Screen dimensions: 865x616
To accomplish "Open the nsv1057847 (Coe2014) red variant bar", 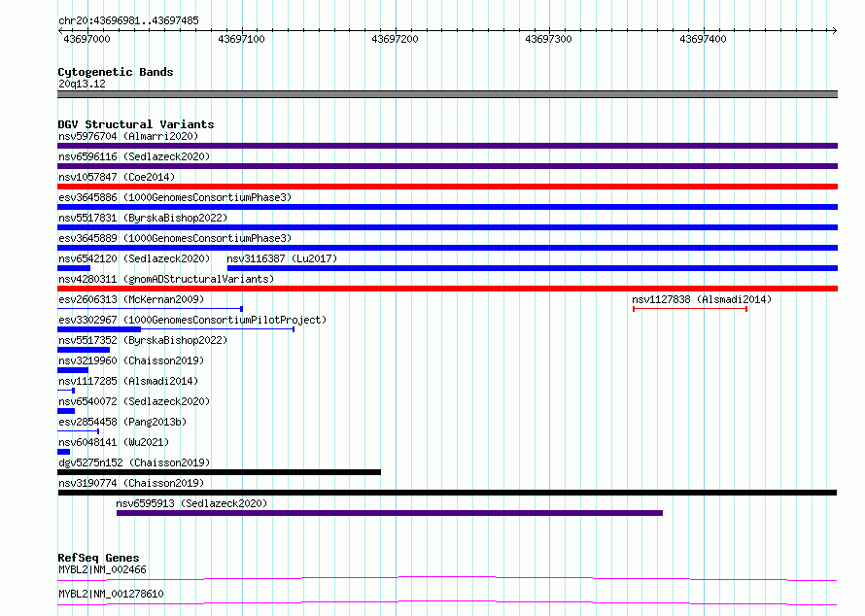I will 447,187.
